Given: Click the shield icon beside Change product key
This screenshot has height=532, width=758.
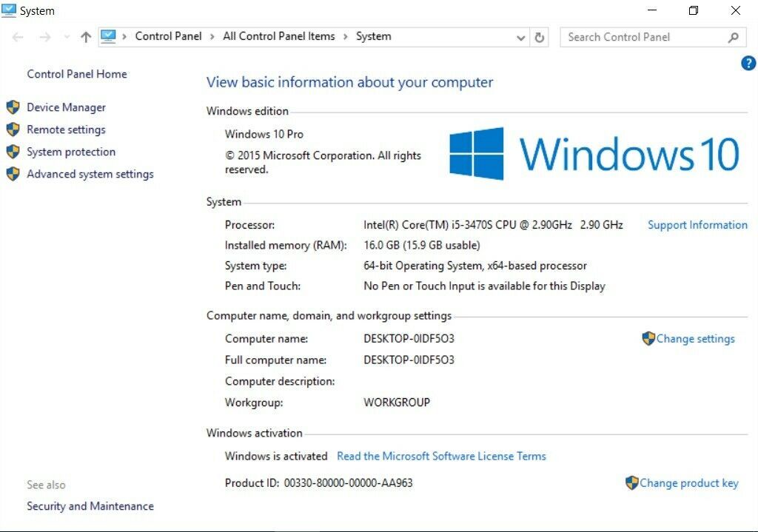Looking at the screenshot, I should point(632,482).
